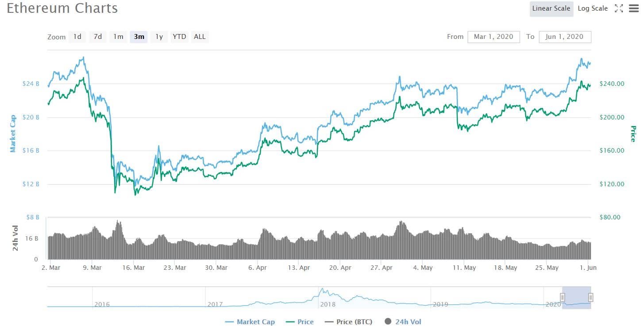
Task: Click the 2018 peak in the navigator
Action: point(324,290)
